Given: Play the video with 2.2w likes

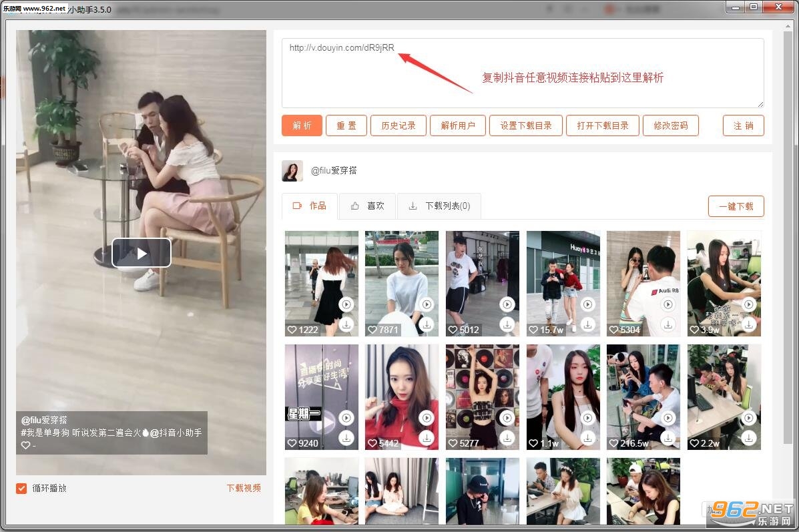Looking at the screenshot, I should point(748,418).
